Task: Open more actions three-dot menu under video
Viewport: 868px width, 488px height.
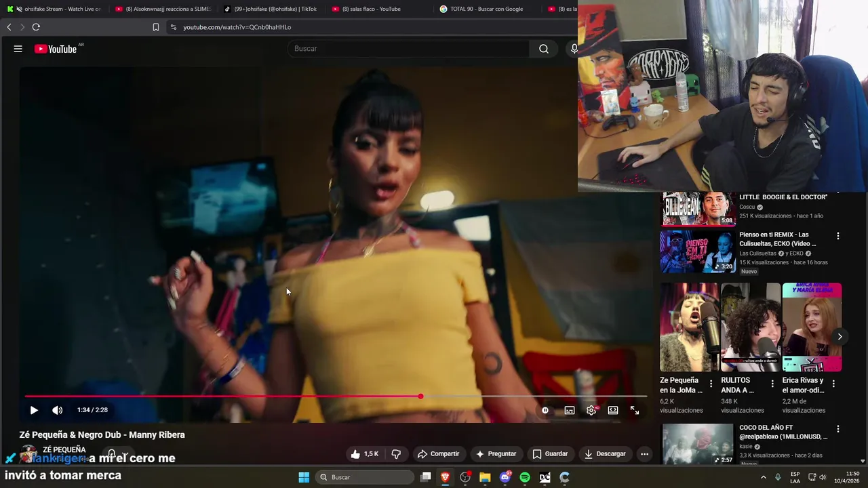Action: pyautogui.click(x=644, y=454)
